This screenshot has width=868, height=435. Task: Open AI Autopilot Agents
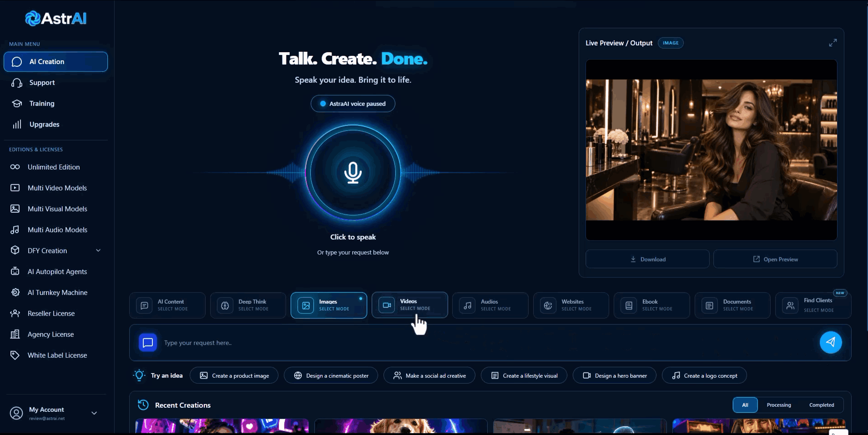point(56,272)
